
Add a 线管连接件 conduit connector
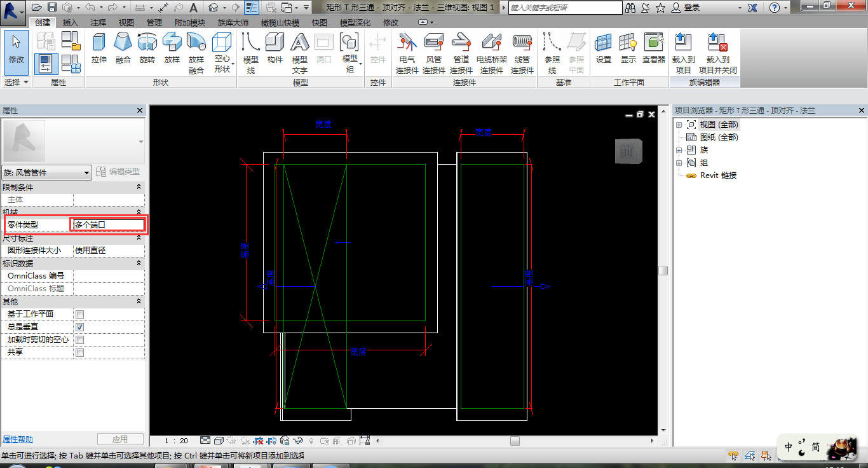click(522, 53)
